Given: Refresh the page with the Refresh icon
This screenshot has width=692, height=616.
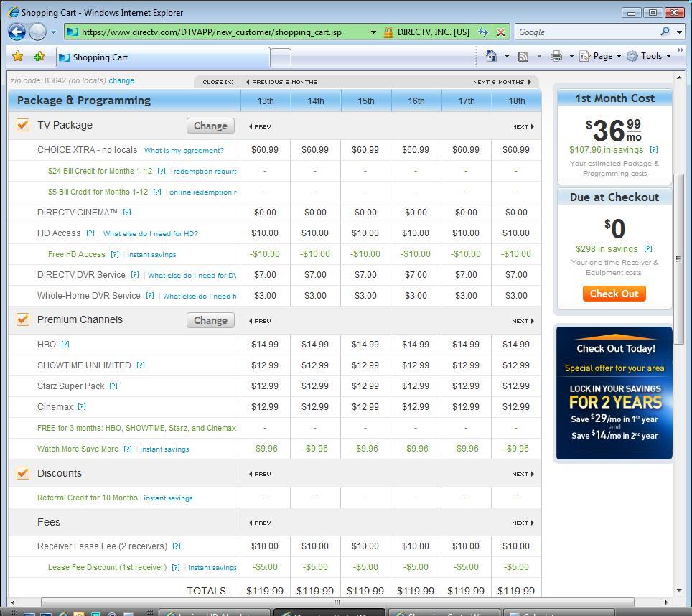Looking at the screenshot, I should tap(483, 32).
